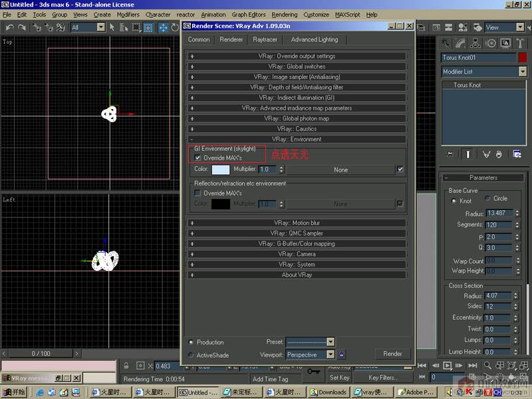Viewport: 532px width, 399px height.
Task: Switch to Downloads taskbar window
Action: pos(328,392)
